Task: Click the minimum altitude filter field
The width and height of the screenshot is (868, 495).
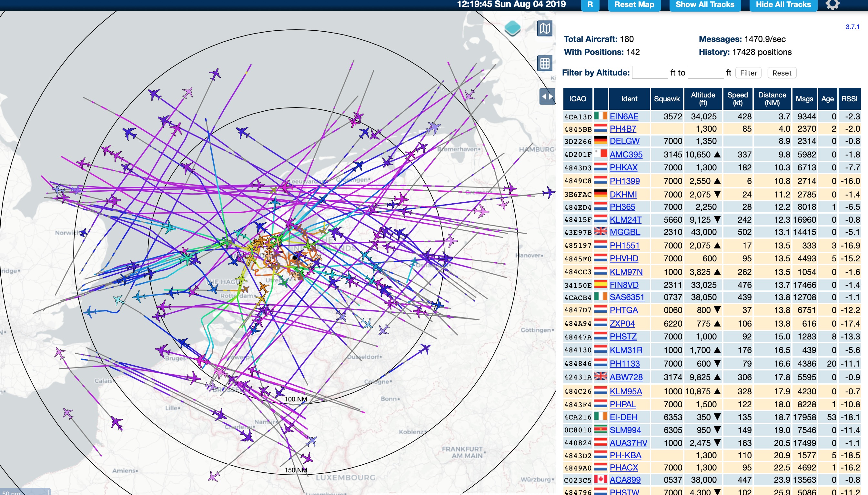Action: (650, 73)
